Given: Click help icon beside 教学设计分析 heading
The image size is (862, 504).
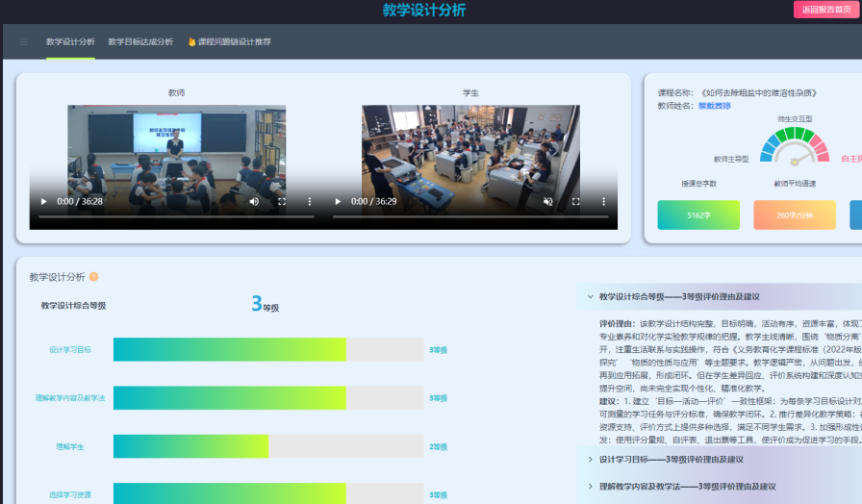Looking at the screenshot, I should pyautogui.click(x=93, y=277).
